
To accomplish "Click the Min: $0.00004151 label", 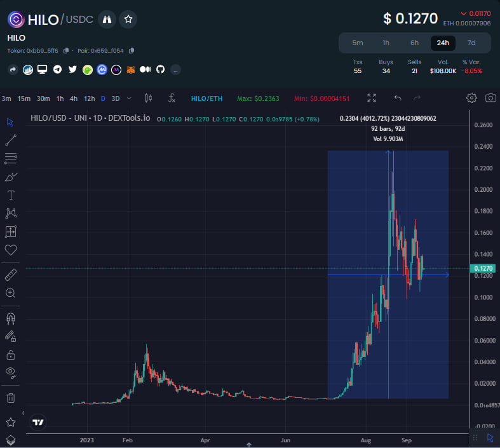I will [x=321, y=98].
